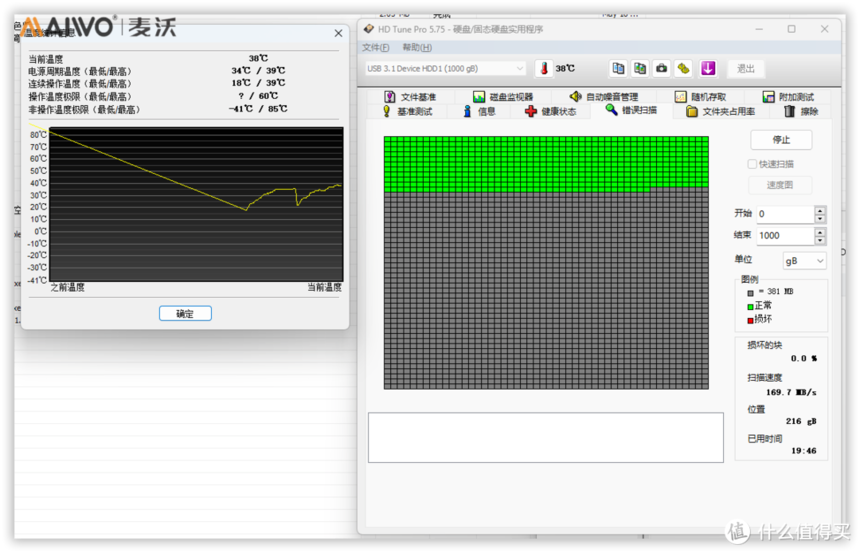Click the gray 381 MB legend swatch
The width and height of the screenshot is (860, 553).
(x=750, y=293)
